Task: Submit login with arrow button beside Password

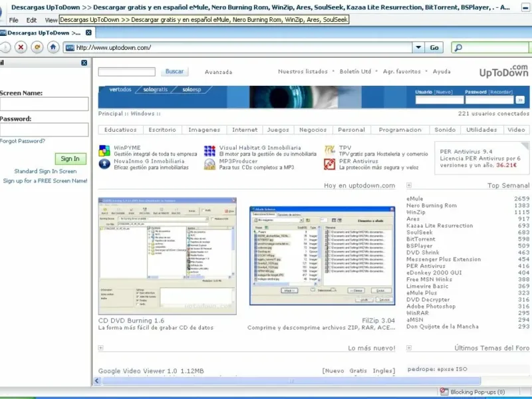Action: point(520,100)
